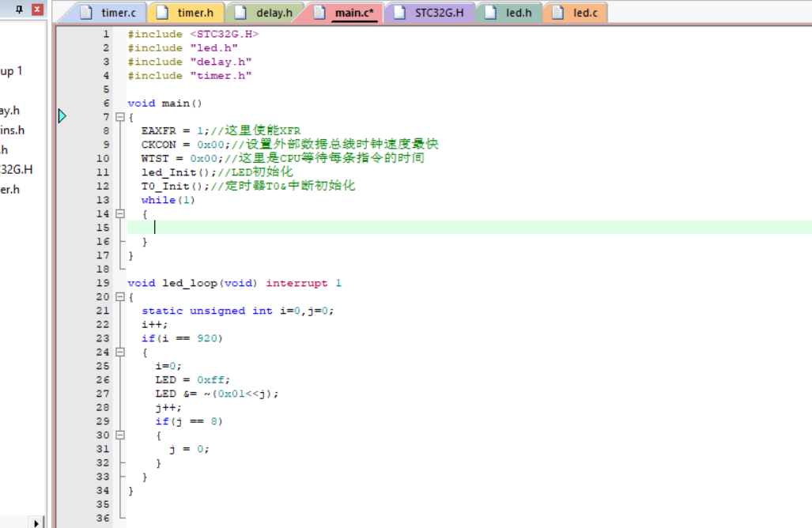Click the file icon on timer.h tab

(x=162, y=13)
